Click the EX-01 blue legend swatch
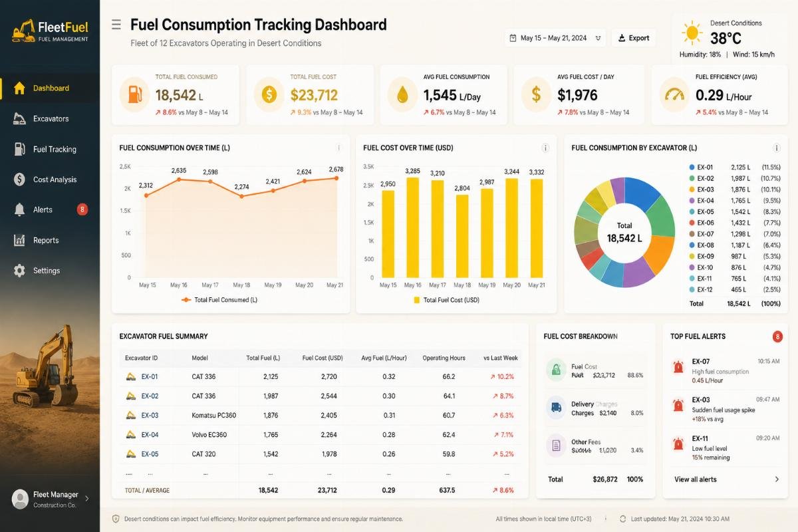Image resolution: width=798 pixels, height=532 pixels. coord(692,167)
